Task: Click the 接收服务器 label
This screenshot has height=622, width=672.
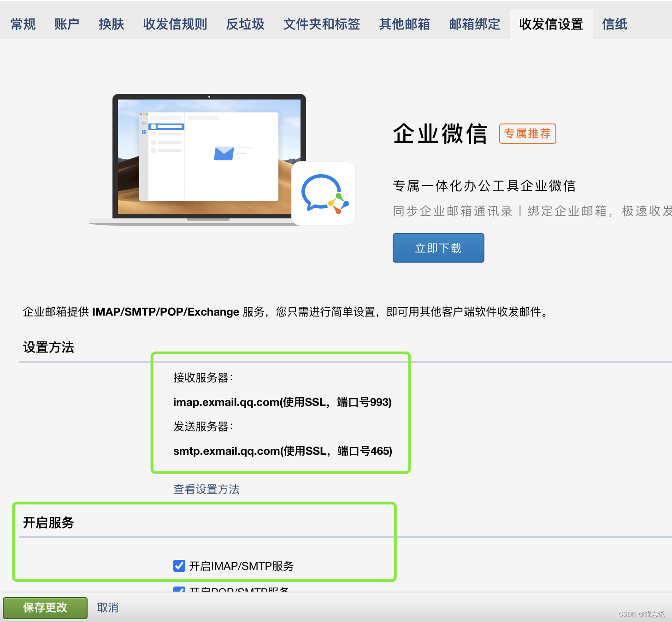Action: coord(203,378)
